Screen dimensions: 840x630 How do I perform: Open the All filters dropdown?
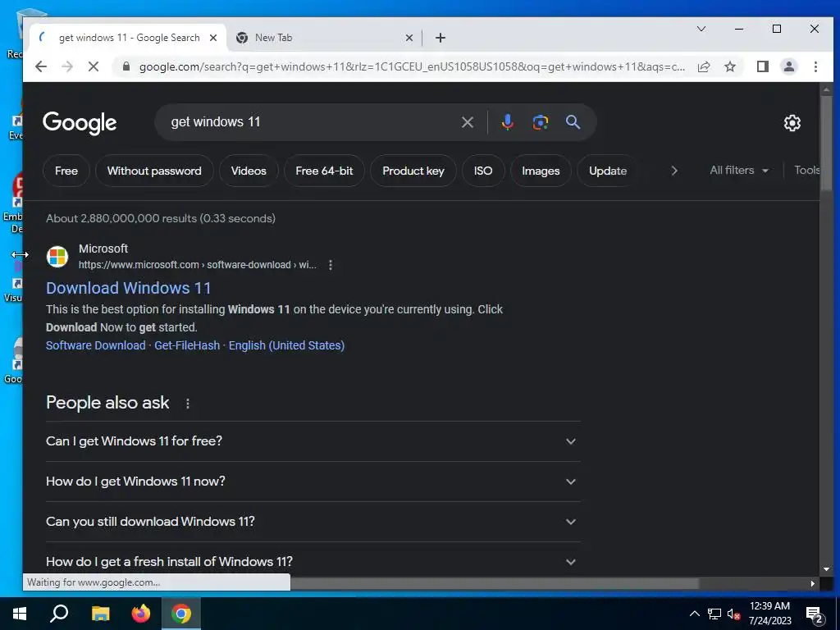point(739,171)
